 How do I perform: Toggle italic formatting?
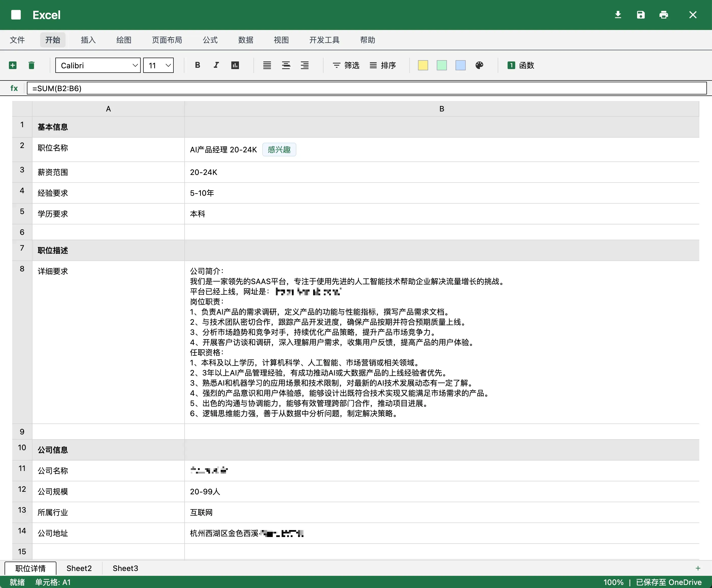point(216,65)
